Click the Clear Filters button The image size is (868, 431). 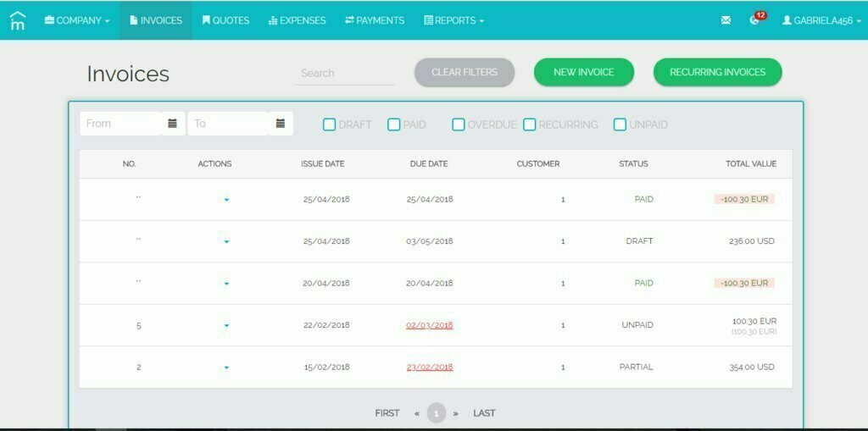(465, 72)
